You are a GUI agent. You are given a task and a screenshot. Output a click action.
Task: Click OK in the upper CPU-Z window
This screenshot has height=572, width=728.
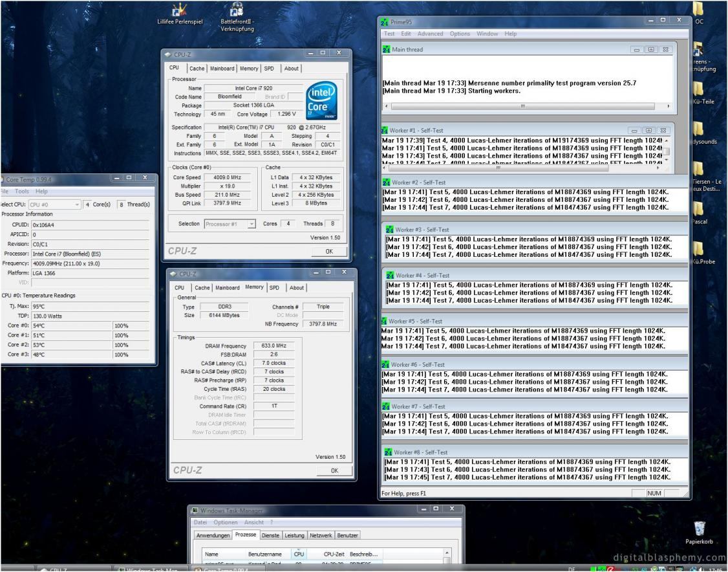tap(329, 252)
